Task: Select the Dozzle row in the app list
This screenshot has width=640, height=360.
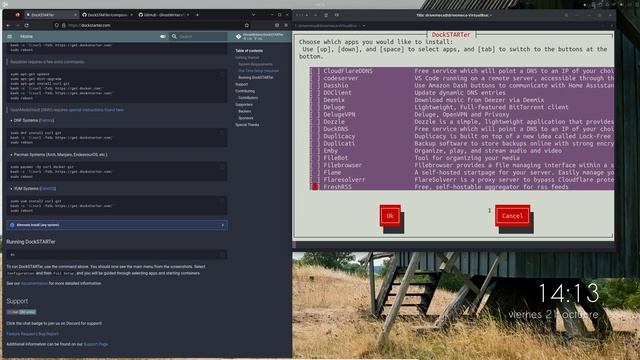Action: (462, 122)
